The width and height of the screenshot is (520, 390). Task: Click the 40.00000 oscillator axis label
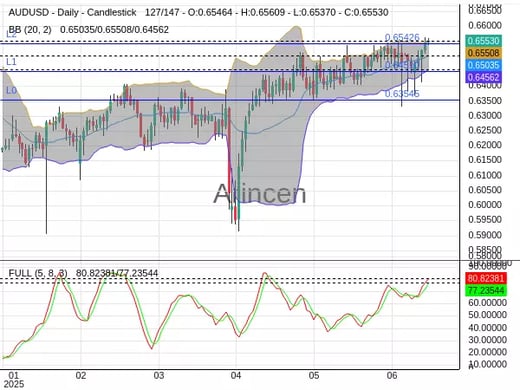pyautogui.click(x=487, y=328)
